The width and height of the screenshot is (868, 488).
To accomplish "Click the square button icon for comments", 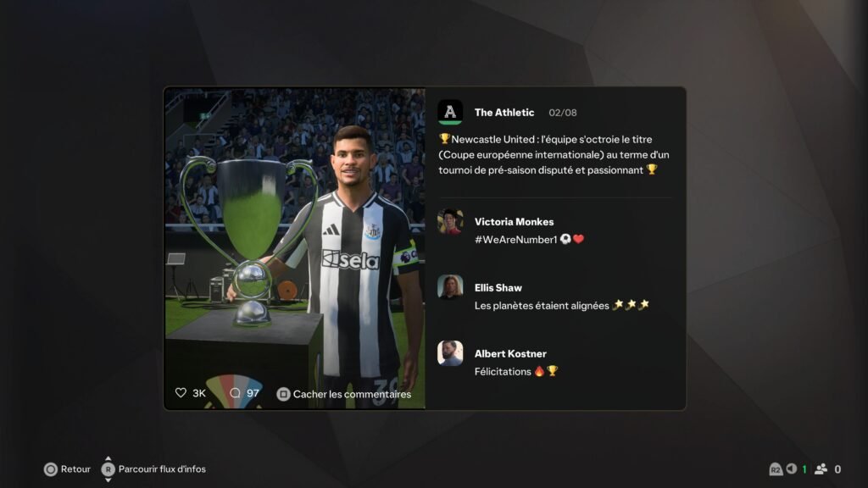I will (283, 394).
